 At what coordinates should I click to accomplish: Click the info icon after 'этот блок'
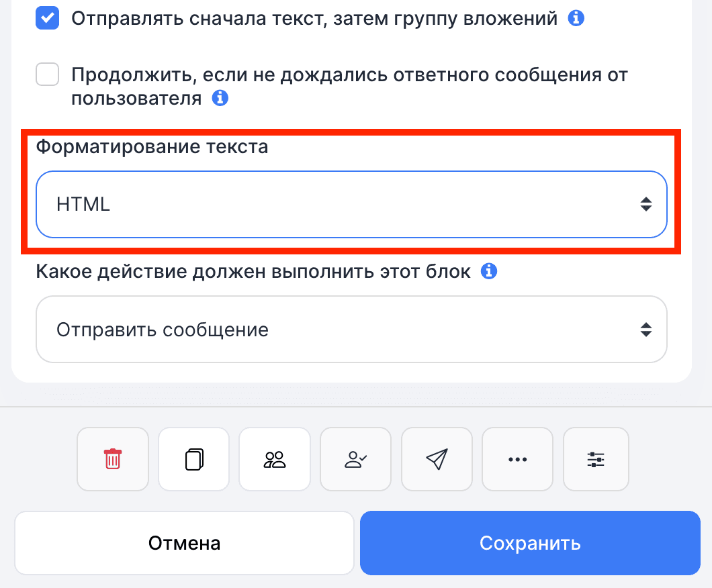click(490, 271)
